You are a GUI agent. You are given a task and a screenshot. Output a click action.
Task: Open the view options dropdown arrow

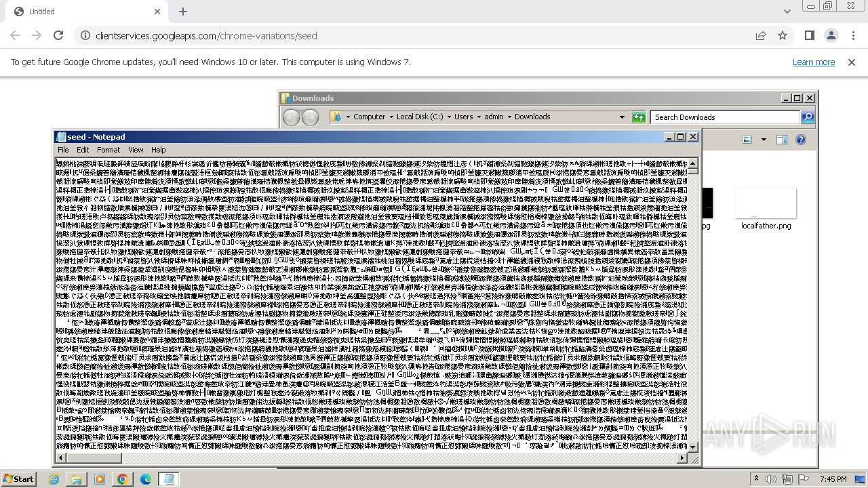[764, 140]
